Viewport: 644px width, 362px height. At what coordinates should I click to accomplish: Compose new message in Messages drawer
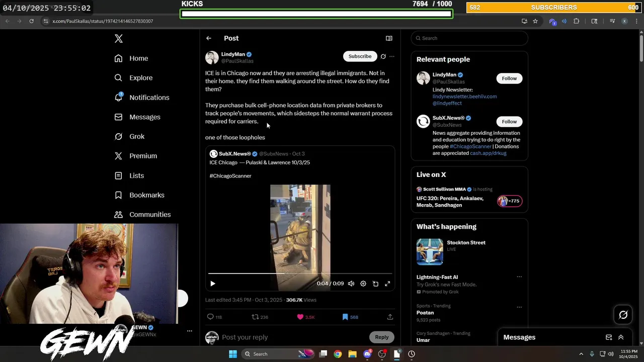609,337
